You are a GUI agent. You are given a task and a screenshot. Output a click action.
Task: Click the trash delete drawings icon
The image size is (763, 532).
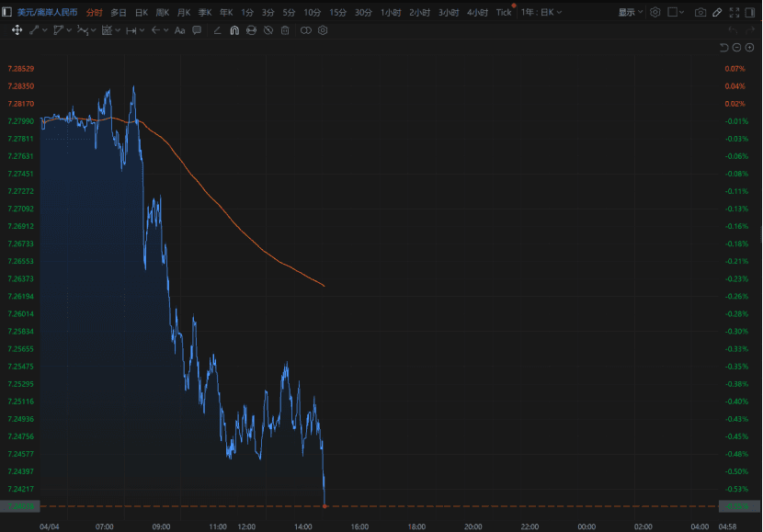[285, 30]
